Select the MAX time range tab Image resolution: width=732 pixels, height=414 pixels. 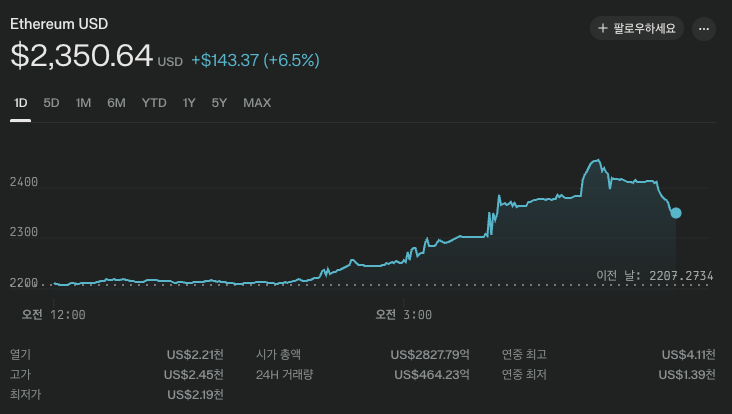(257, 103)
